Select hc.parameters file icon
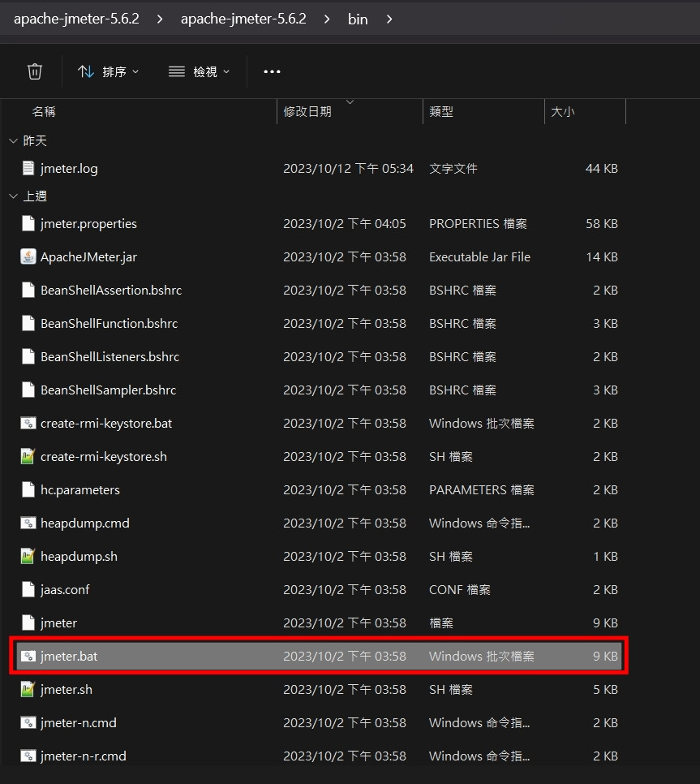This screenshot has width=700, height=784. [28, 489]
